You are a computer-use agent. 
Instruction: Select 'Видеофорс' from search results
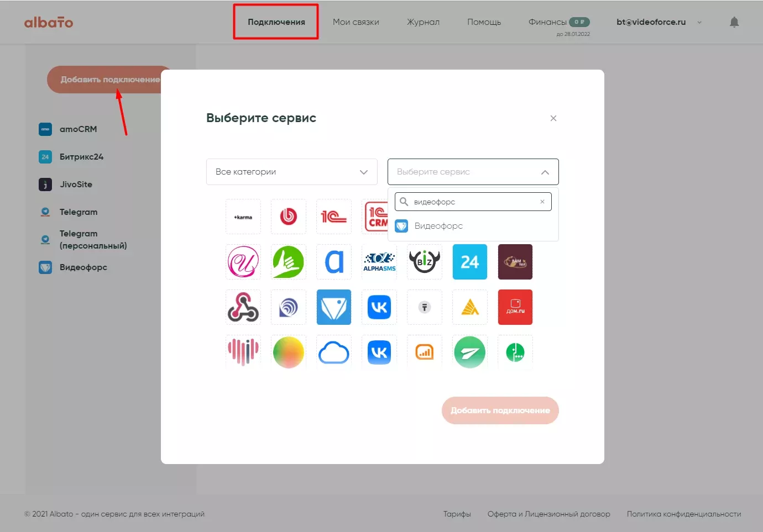coord(438,226)
